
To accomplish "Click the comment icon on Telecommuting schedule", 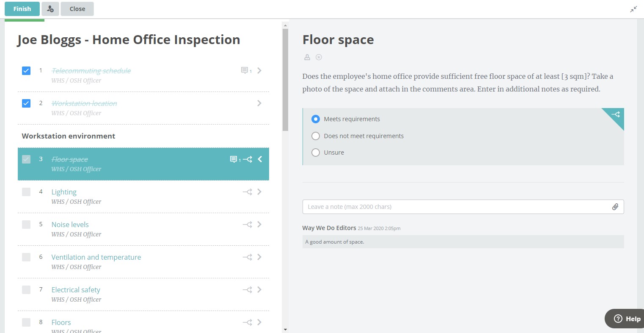I will coord(245,70).
